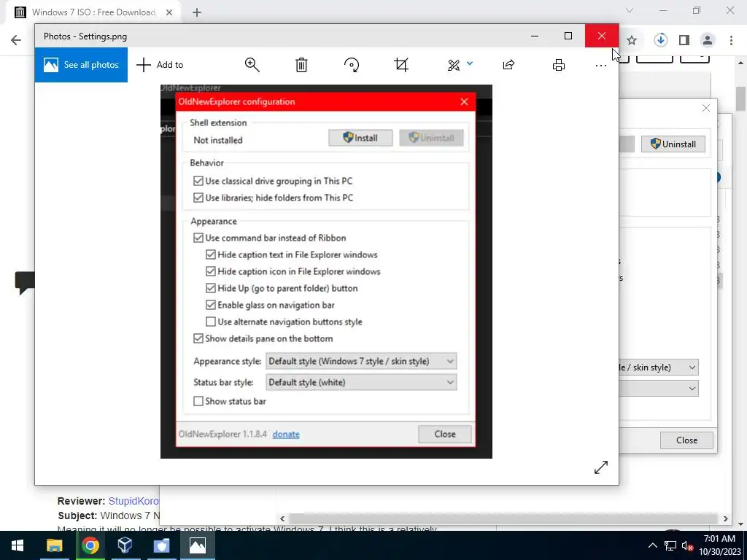
Task: Toggle Use libraries; hide folders checkbox in picture
Action: pos(198,198)
